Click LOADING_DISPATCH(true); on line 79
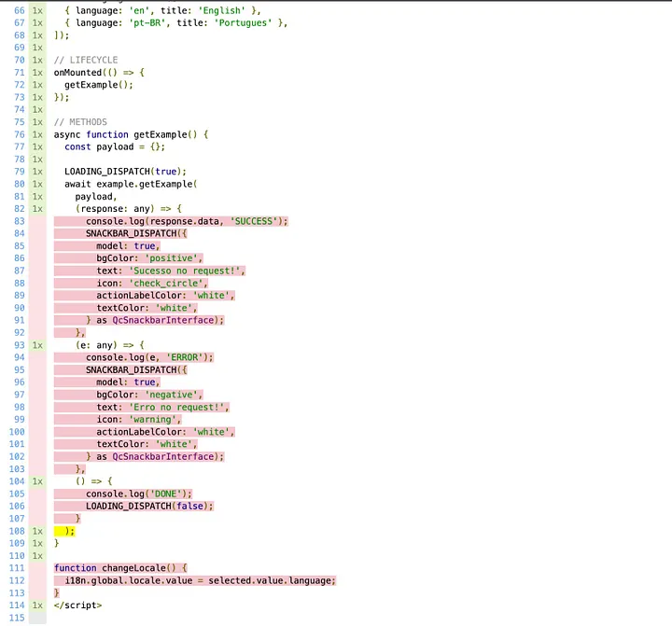Viewport: 672px width, 626px height. 125,172
